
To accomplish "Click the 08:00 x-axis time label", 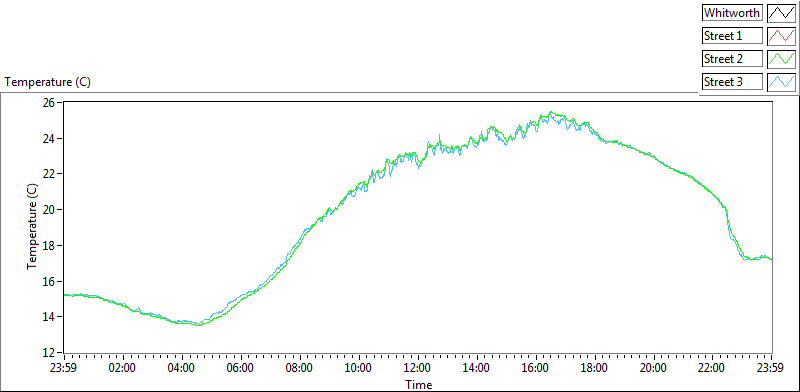I will (300, 369).
